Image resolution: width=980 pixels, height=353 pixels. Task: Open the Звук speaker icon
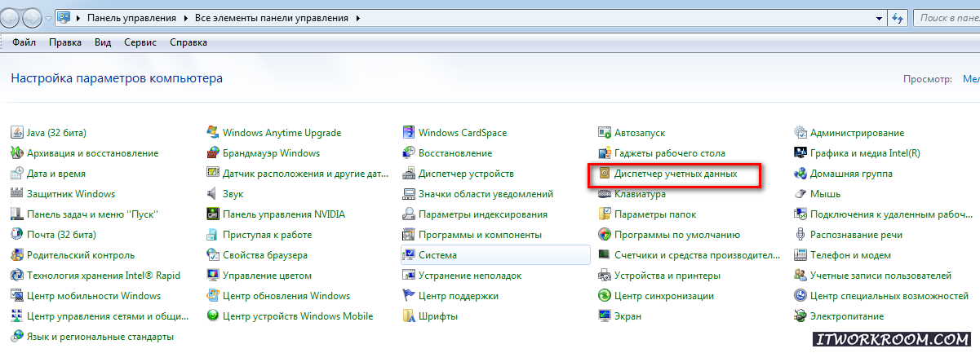pos(213,194)
